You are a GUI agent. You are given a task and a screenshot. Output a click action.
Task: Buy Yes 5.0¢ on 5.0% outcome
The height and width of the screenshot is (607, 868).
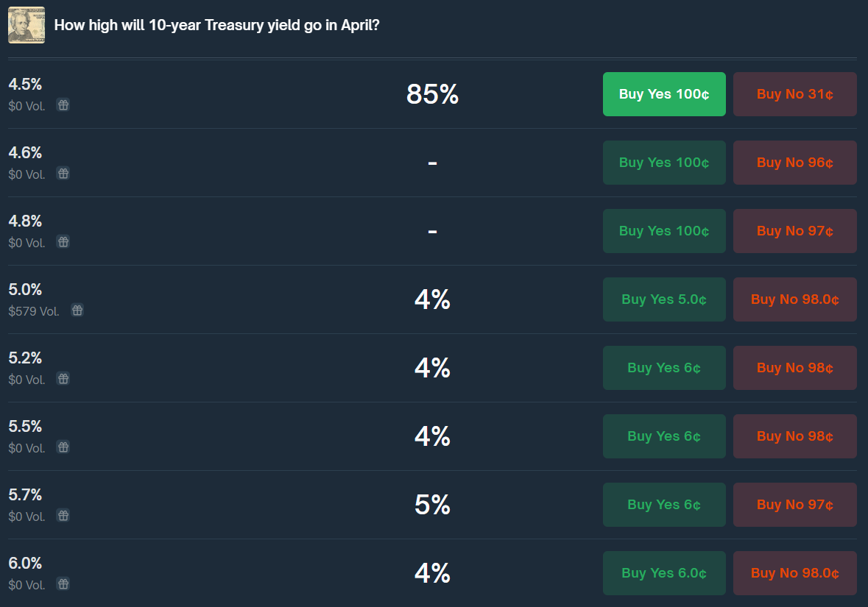click(664, 299)
